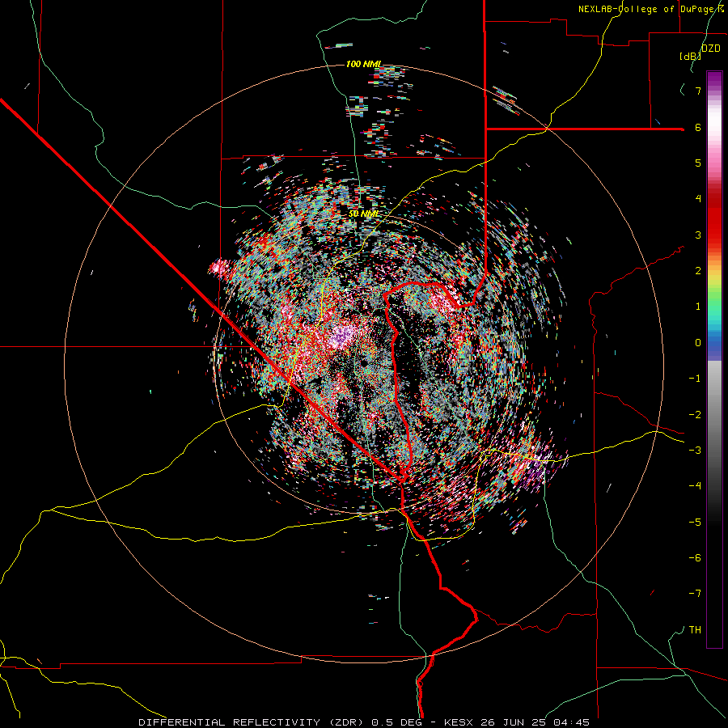
Task: Click the "3" value on the dB scale
Action: coord(698,235)
